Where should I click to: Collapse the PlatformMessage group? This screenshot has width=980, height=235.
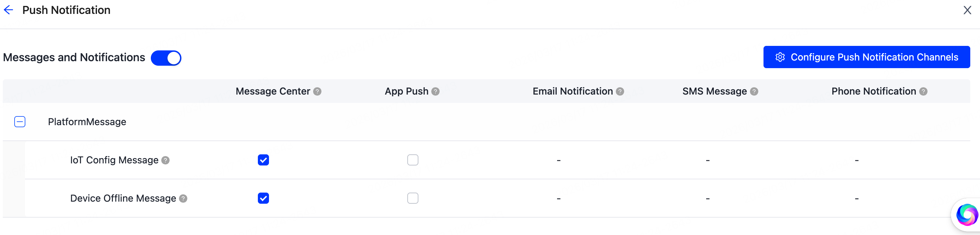click(19, 122)
